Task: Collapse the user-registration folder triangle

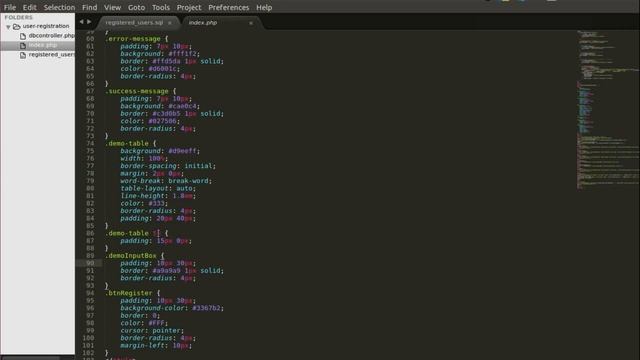Action: 8,27
